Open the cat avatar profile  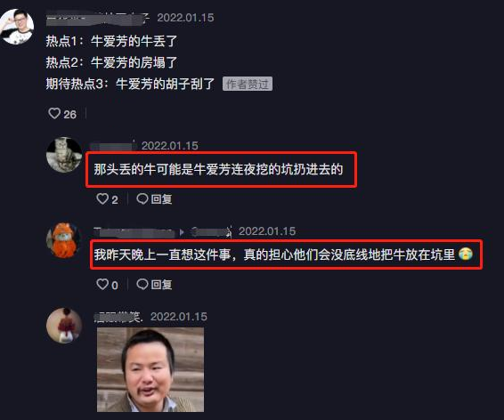[x=64, y=155]
